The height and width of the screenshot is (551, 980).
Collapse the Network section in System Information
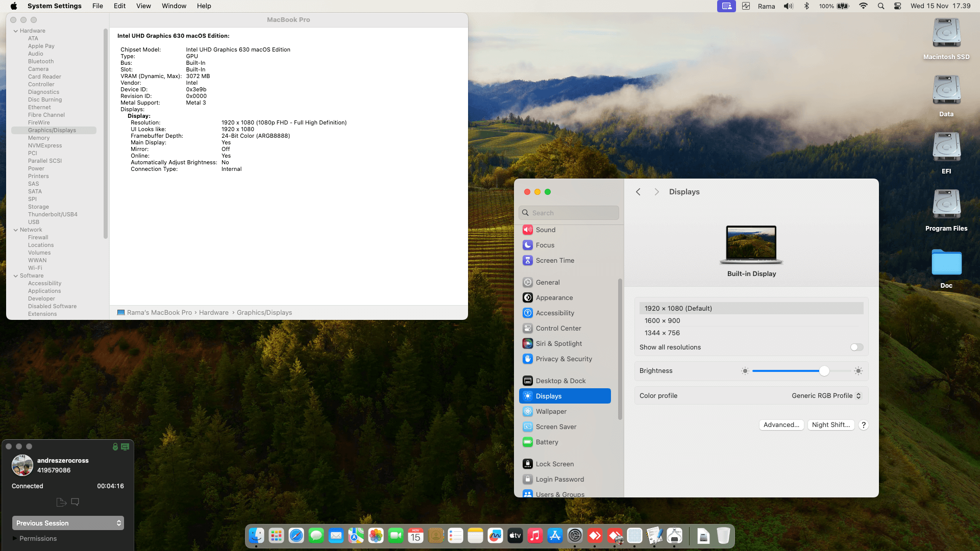pos(16,230)
